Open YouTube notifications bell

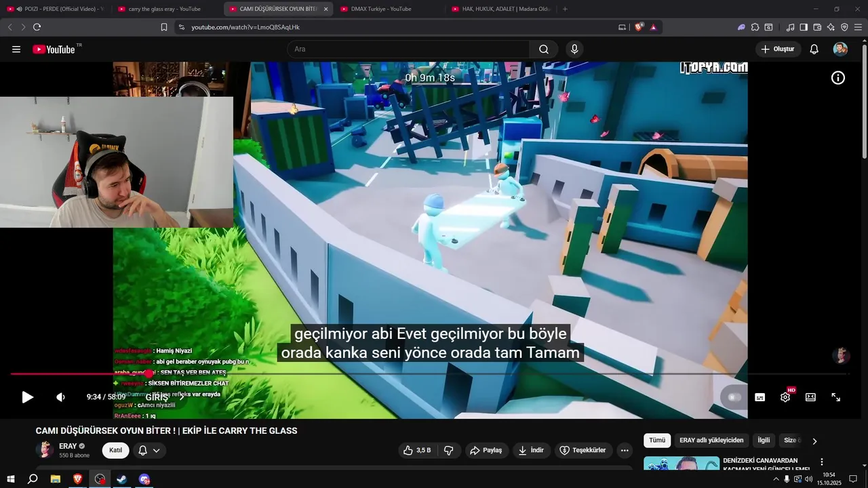click(x=814, y=49)
